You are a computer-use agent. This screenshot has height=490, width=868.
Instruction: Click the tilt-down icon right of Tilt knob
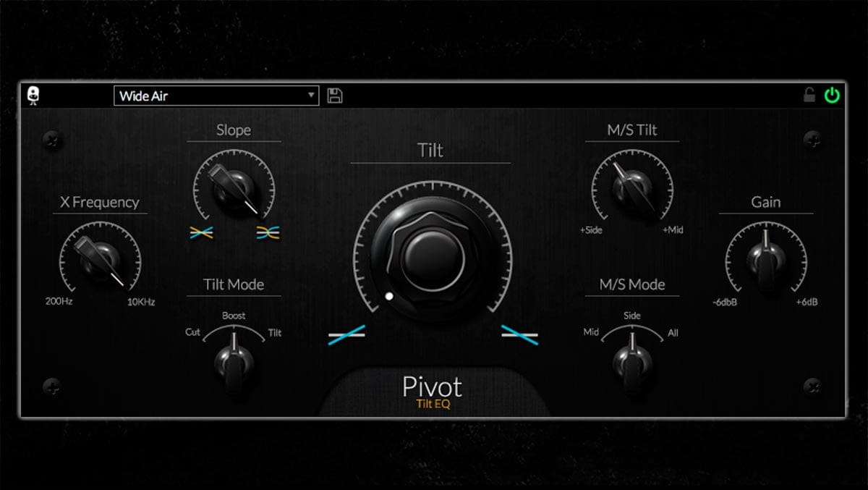(520, 334)
